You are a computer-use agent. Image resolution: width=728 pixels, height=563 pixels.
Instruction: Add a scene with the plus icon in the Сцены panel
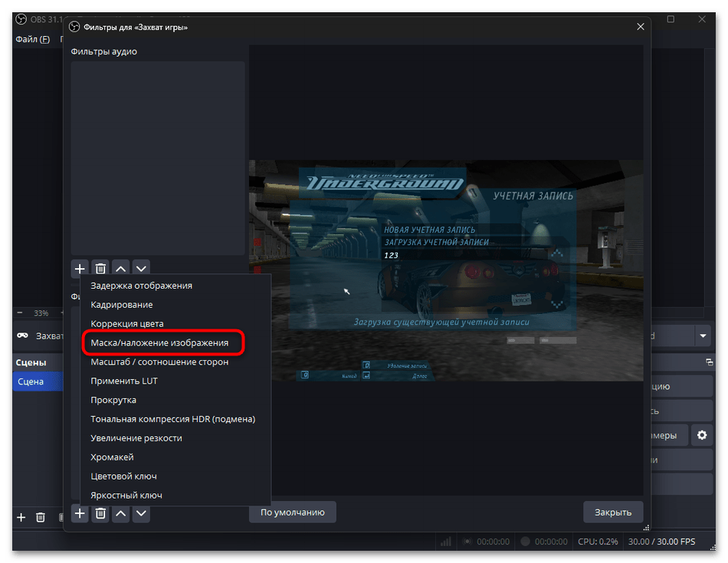coord(21,517)
